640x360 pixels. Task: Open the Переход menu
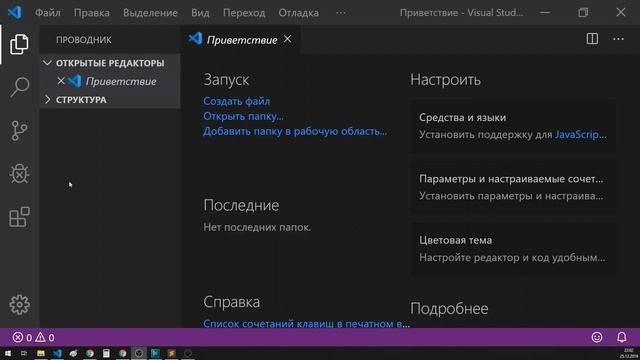(x=244, y=13)
